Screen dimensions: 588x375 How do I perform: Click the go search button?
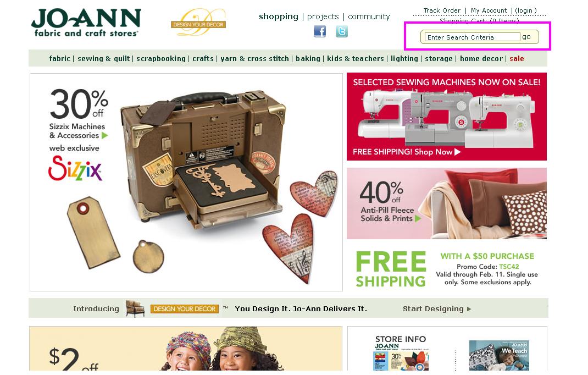526,37
